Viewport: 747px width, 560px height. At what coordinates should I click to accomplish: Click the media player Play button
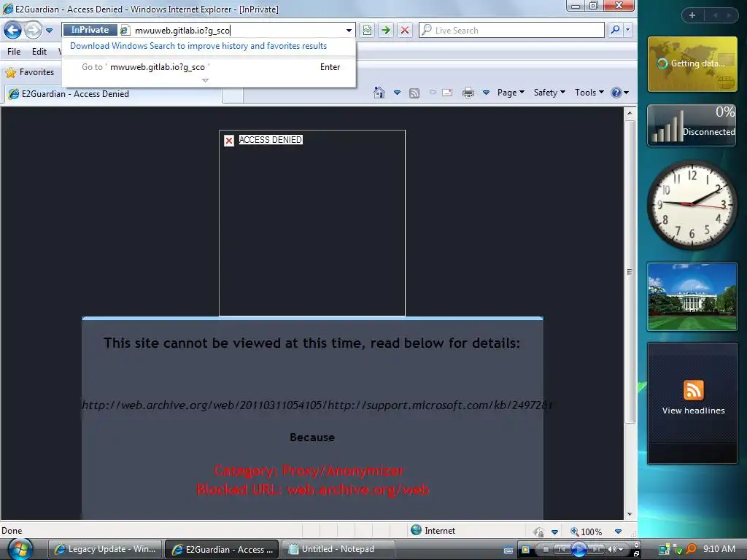578,550
